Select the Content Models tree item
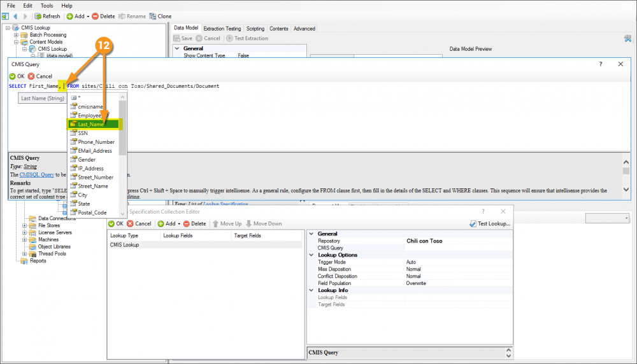Image resolution: width=637 pixels, height=364 pixels. [46, 42]
